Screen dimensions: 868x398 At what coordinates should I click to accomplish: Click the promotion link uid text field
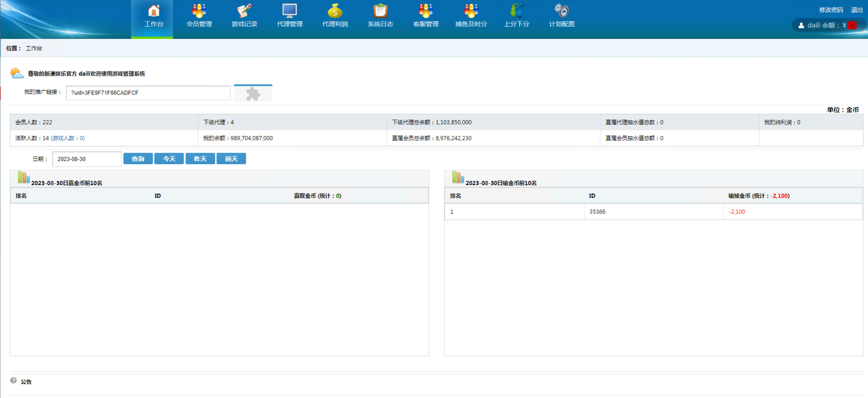148,93
